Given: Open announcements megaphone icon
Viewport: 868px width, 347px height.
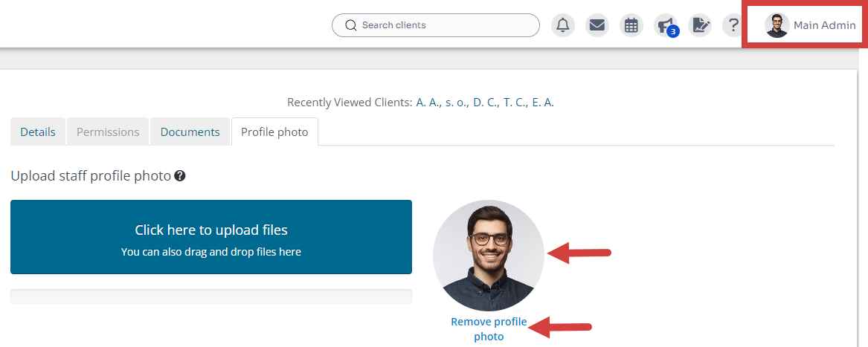Looking at the screenshot, I should pos(665,25).
